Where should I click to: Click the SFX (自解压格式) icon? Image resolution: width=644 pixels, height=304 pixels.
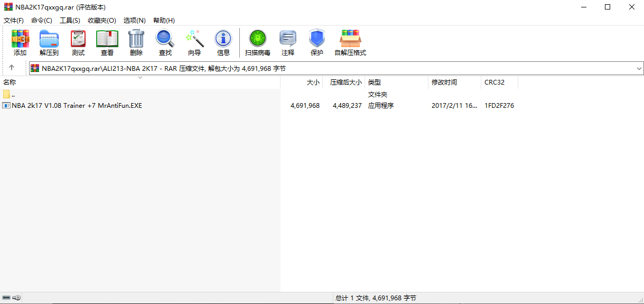350,43
